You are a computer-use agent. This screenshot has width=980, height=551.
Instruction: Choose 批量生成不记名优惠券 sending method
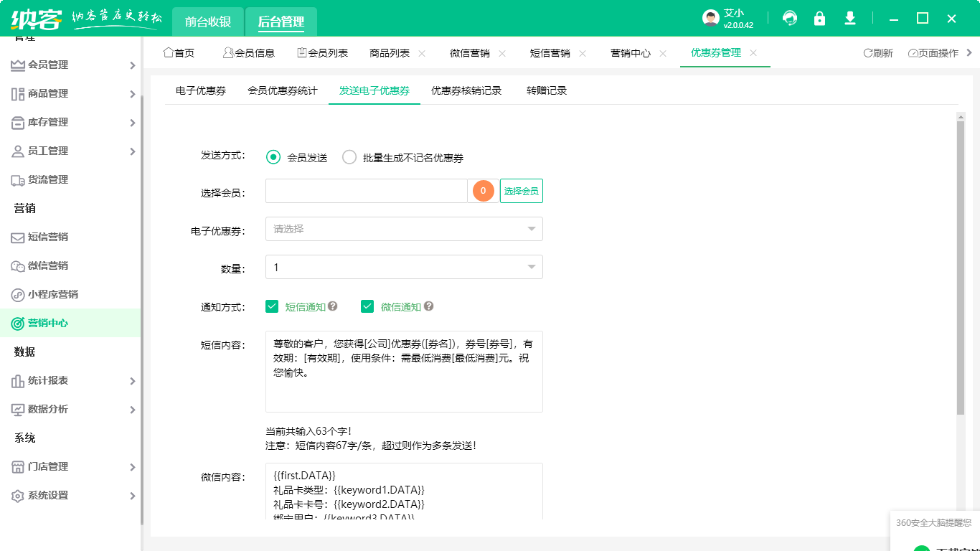click(x=349, y=157)
